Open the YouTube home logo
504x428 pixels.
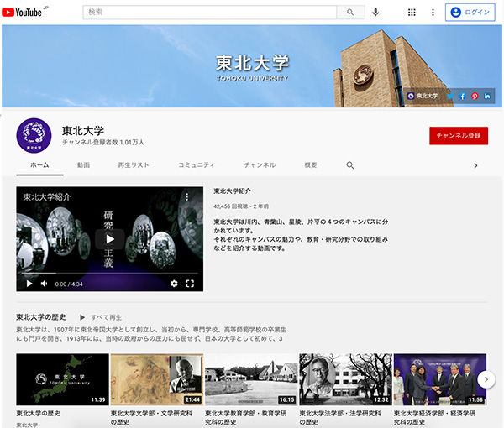pos(22,13)
